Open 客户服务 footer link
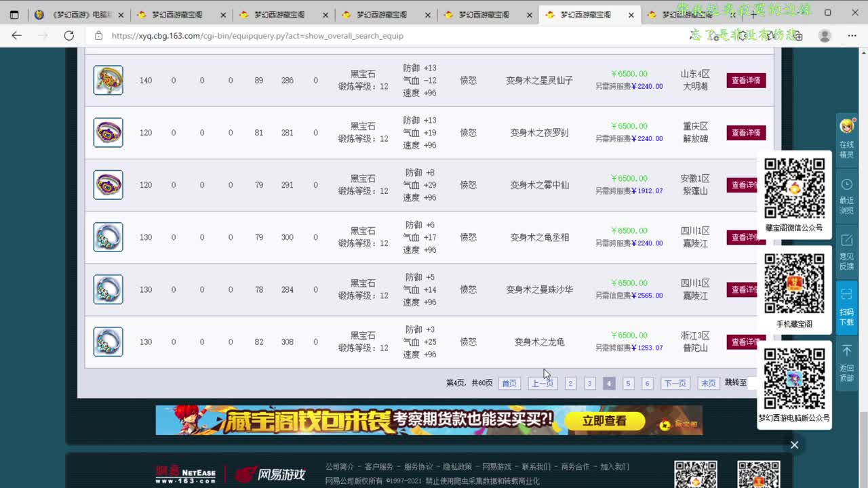868x488 pixels. (x=378, y=467)
